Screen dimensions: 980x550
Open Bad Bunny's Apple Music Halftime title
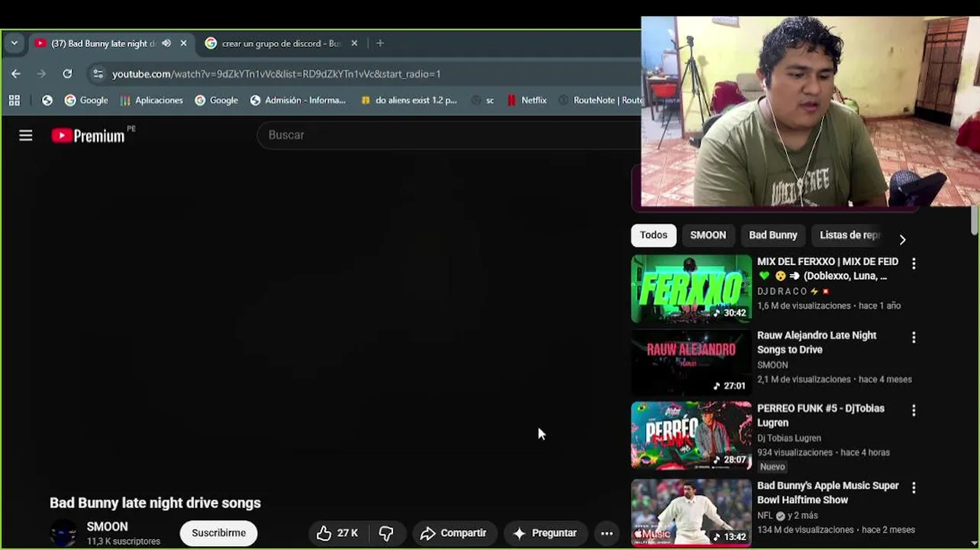(828, 493)
